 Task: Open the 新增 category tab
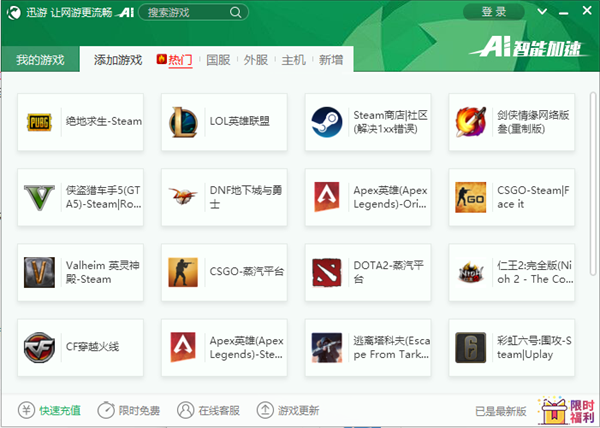click(331, 60)
